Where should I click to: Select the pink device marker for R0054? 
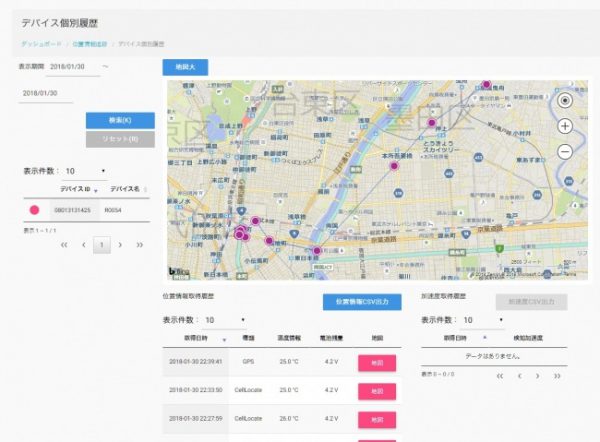point(35,210)
